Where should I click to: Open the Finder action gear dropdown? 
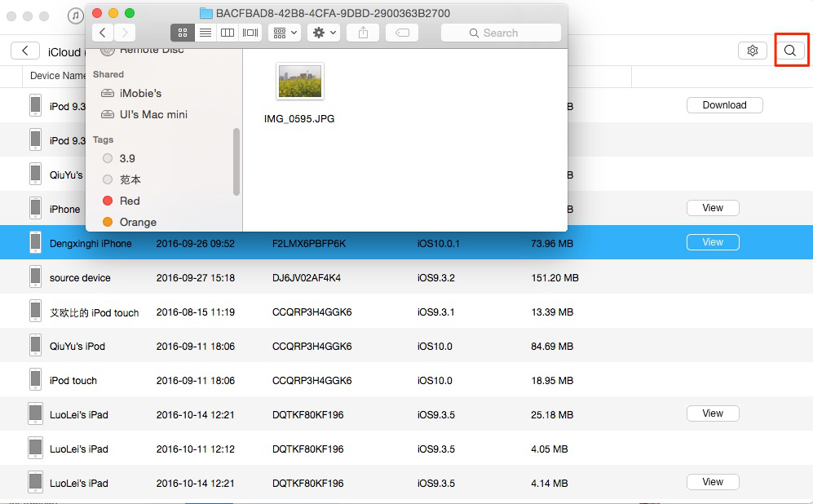point(324,33)
